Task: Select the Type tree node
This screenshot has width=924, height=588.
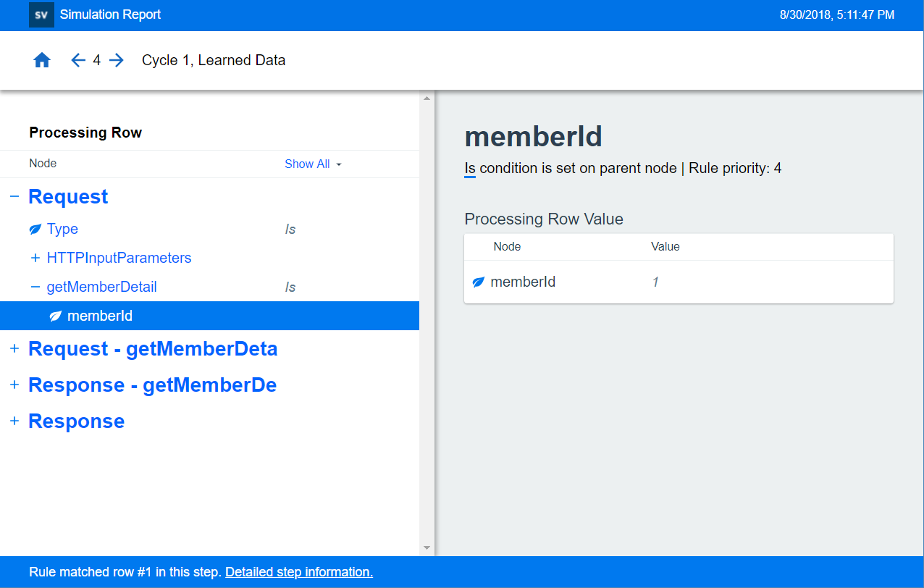Action: [62, 230]
